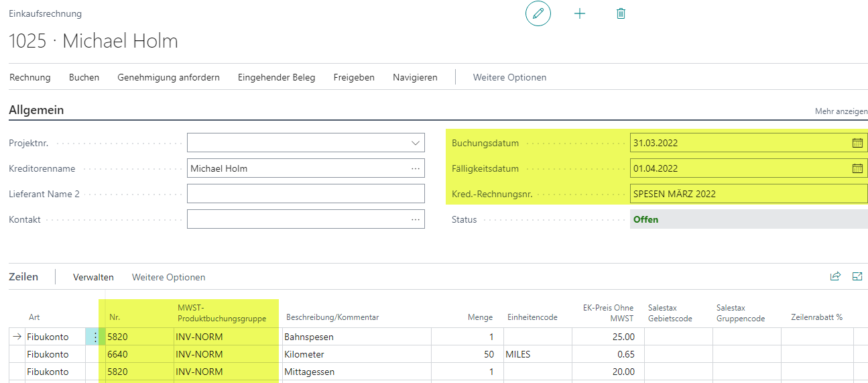This screenshot has height=383, width=868.
Task: Click the Einheitencode column header
Action: [x=532, y=317]
